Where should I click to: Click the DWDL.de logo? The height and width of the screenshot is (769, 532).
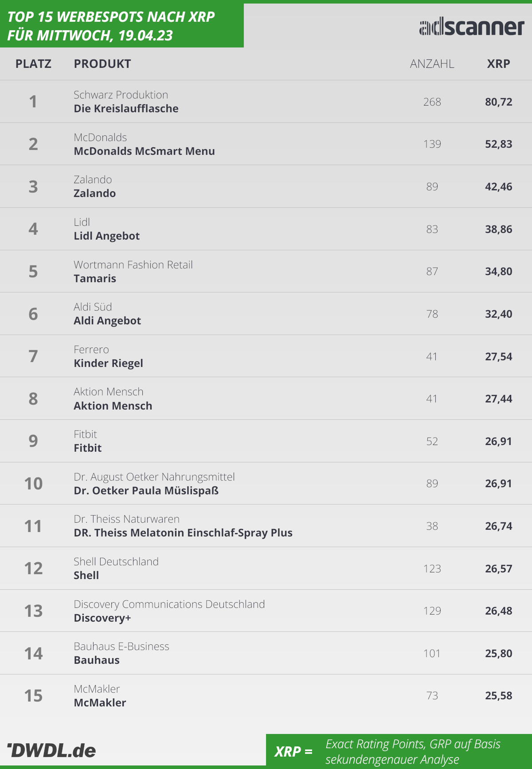51,750
